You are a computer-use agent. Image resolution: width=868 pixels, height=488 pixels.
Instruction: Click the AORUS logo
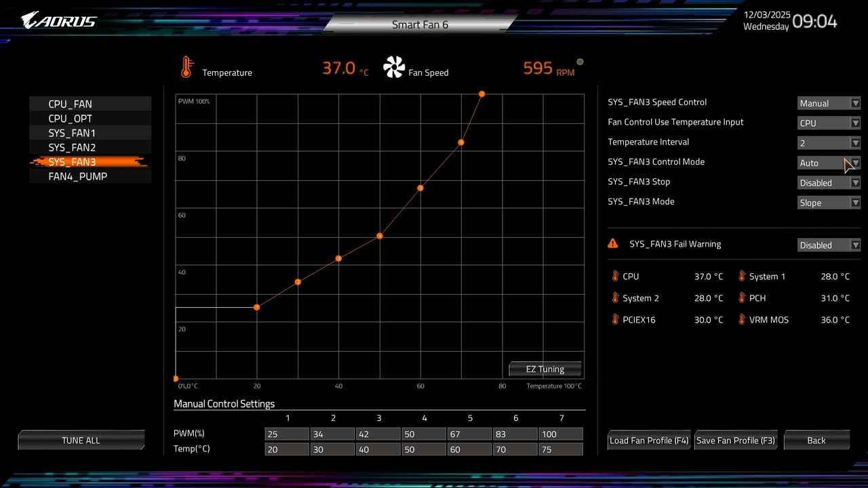click(58, 20)
